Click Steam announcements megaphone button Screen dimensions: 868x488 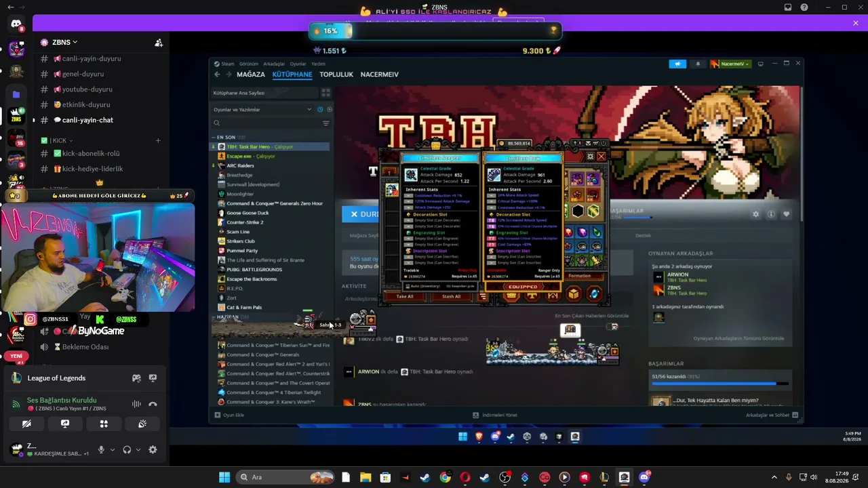(677, 64)
